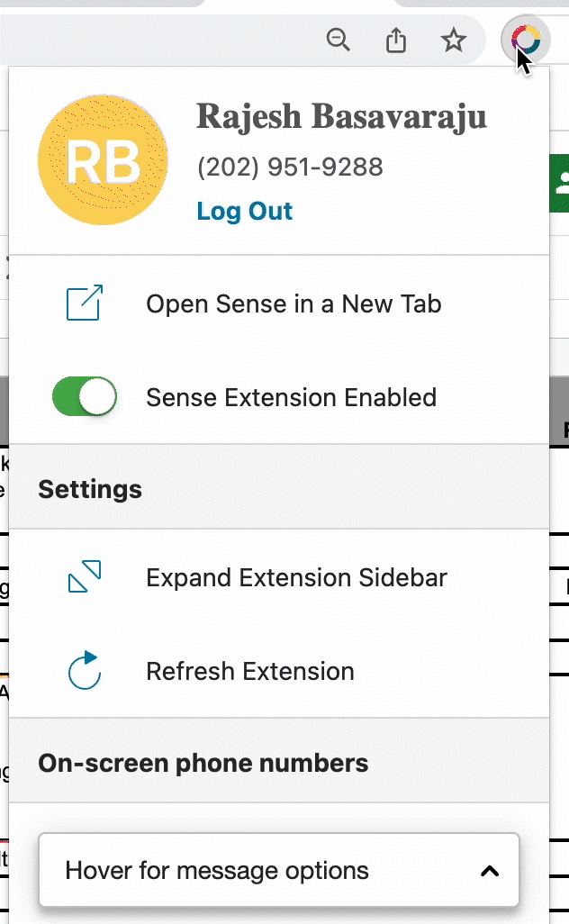Viewport: 569px width, 924px height.
Task: Click the Sense extension toolbar icon
Action: 526,40
